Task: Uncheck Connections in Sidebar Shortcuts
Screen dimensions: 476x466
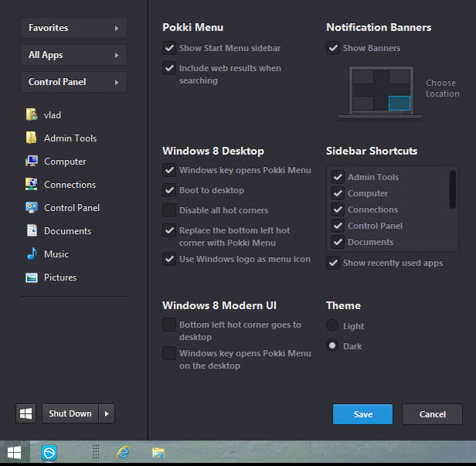Action: pyautogui.click(x=338, y=209)
